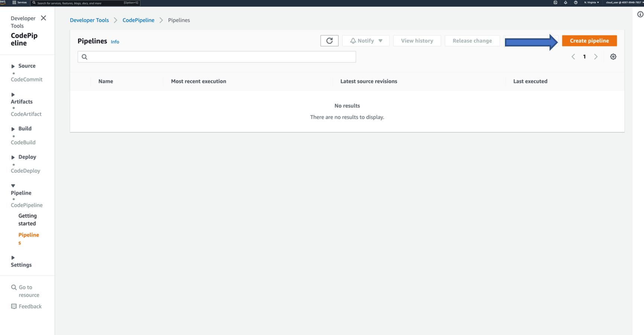Expand the Source section in sidebar
Image resolution: width=644 pixels, height=335 pixels.
tap(13, 66)
